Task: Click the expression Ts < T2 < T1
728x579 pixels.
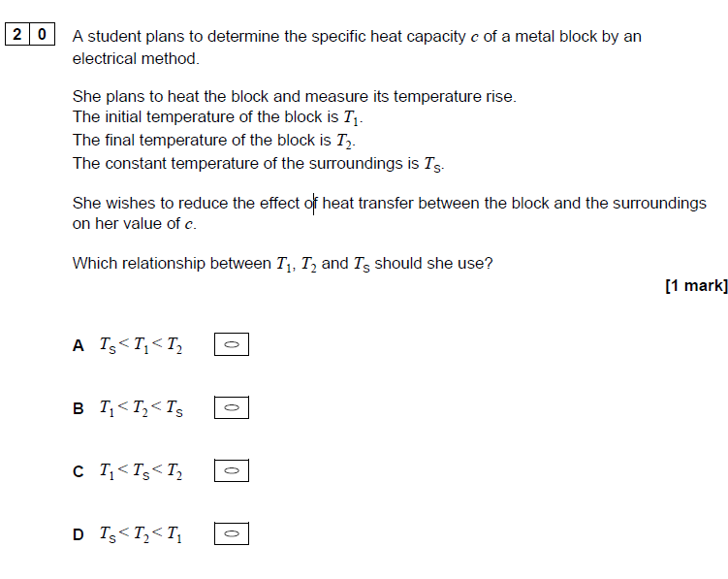Action: click(142, 534)
